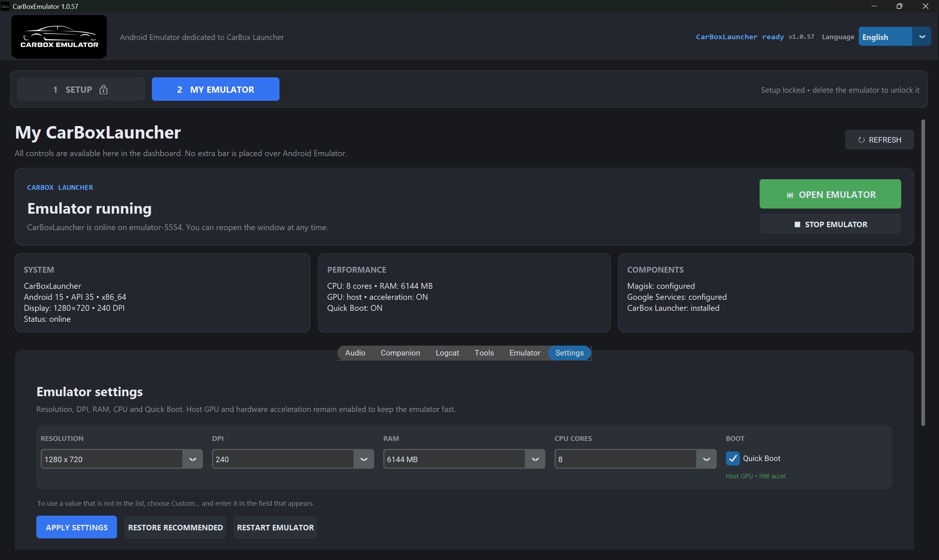Image resolution: width=939 pixels, height=560 pixels.
Task: Click the CPU cores value 8 field
Action: pos(626,459)
